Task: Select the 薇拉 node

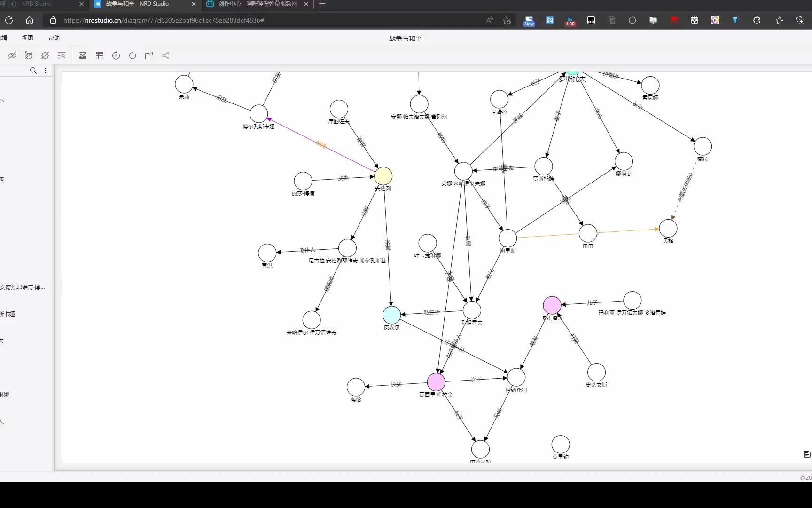Action: pos(703,146)
